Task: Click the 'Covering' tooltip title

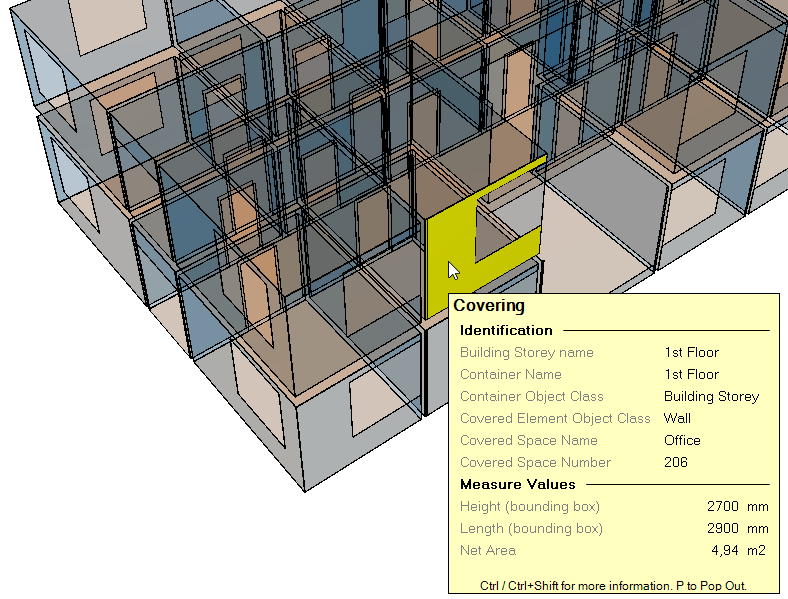Action: pyautogui.click(x=489, y=306)
